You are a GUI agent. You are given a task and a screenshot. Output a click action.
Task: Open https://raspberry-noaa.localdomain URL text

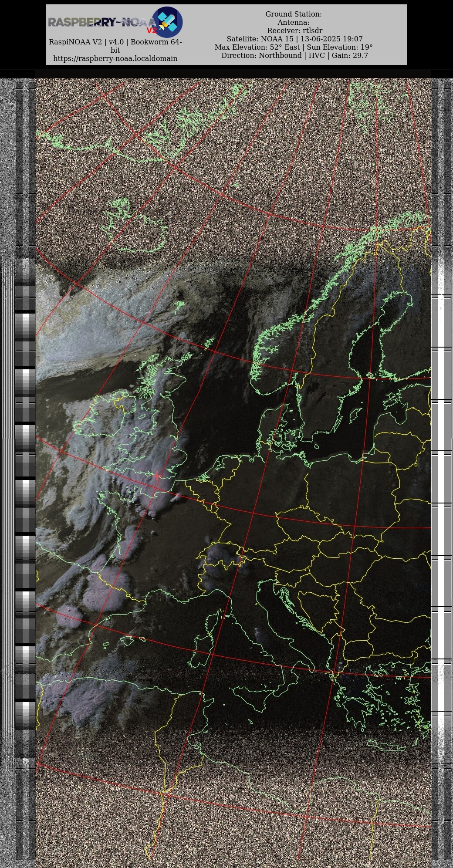115,58
